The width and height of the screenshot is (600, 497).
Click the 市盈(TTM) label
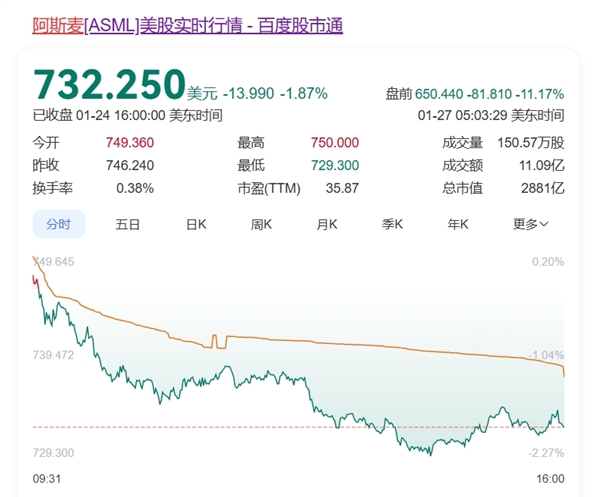(x=269, y=188)
